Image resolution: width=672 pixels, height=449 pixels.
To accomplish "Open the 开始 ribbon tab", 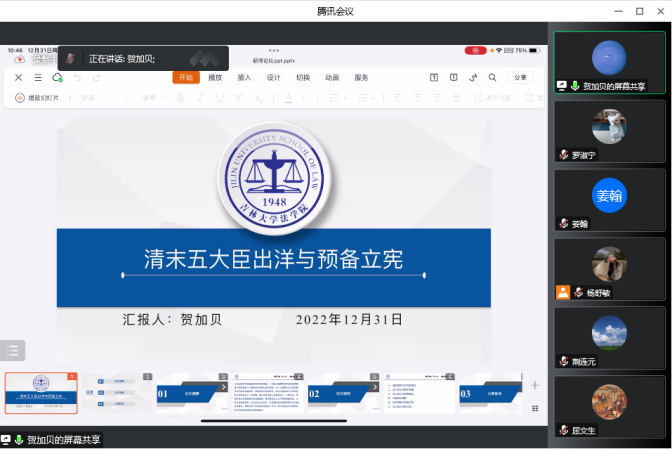I will point(186,78).
